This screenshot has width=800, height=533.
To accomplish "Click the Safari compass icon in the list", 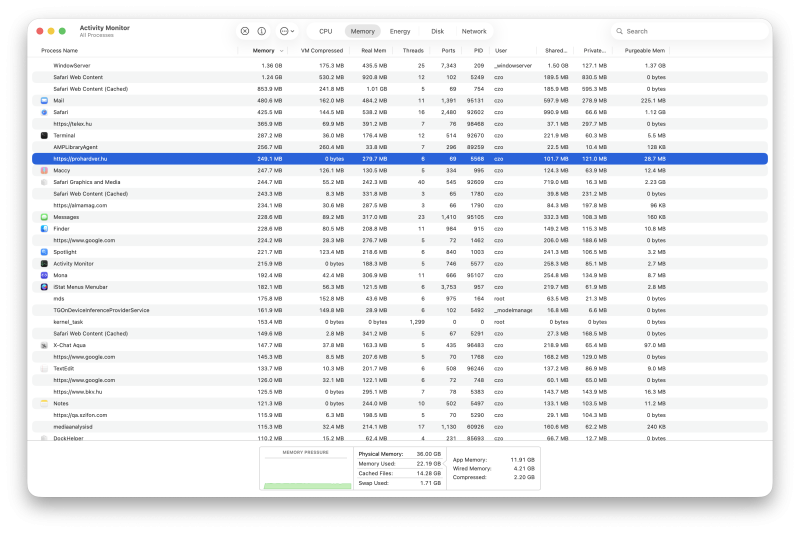I will (x=44, y=112).
